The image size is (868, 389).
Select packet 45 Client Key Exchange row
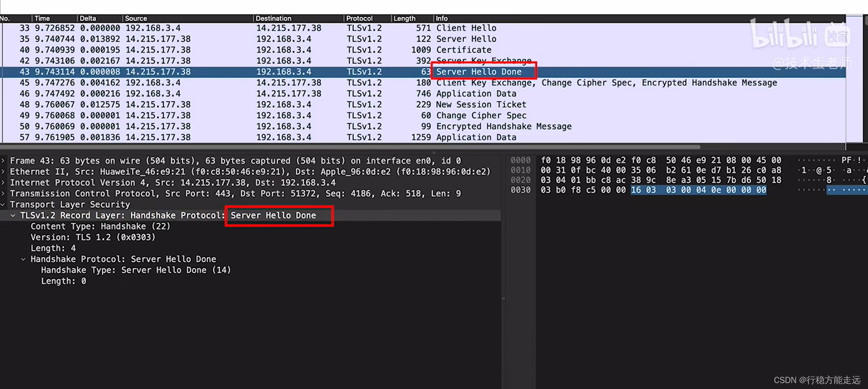click(424, 83)
